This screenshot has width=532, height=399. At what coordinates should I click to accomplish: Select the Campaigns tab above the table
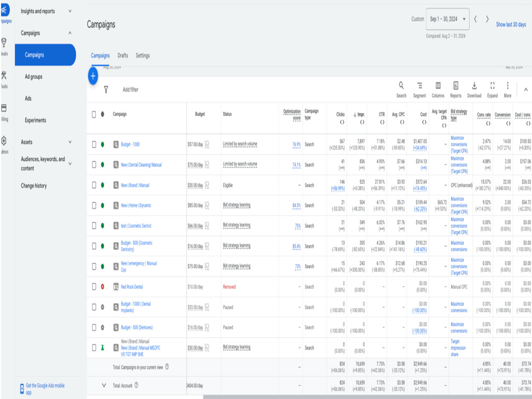pos(100,56)
